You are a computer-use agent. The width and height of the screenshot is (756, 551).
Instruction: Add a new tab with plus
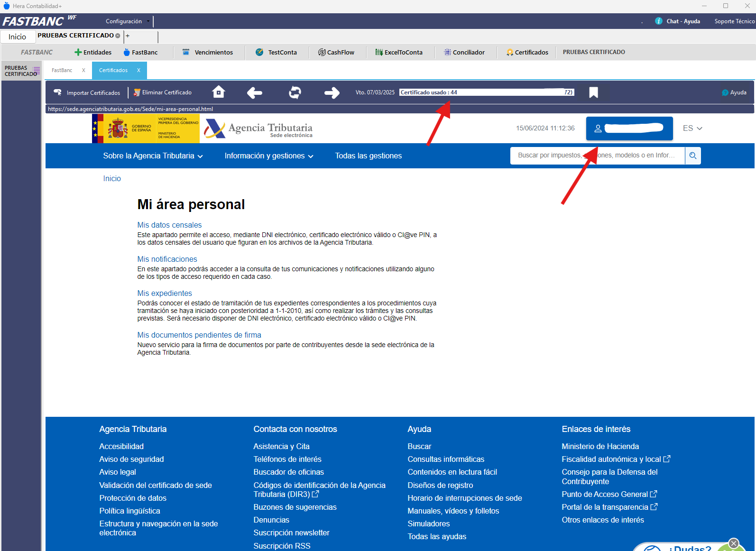click(x=128, y=36)
